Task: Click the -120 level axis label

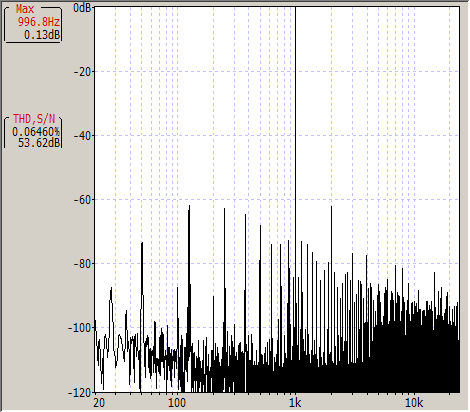Action: point(80,393)
